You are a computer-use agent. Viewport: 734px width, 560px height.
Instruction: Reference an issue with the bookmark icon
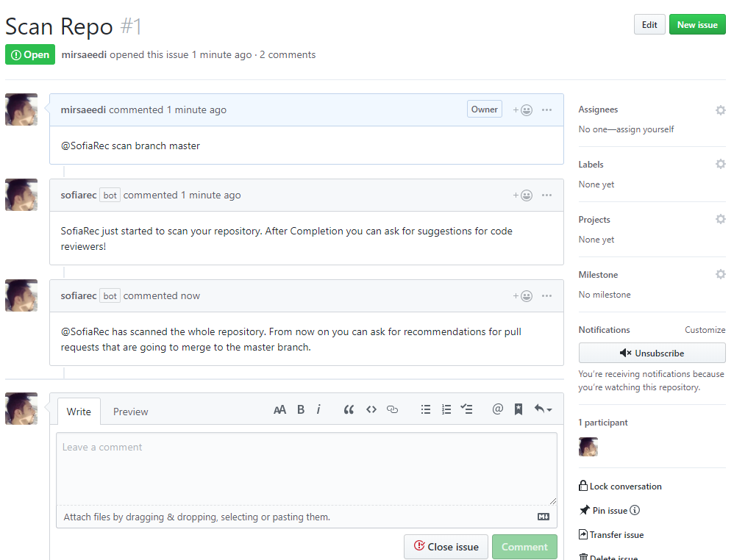point(519,409)
